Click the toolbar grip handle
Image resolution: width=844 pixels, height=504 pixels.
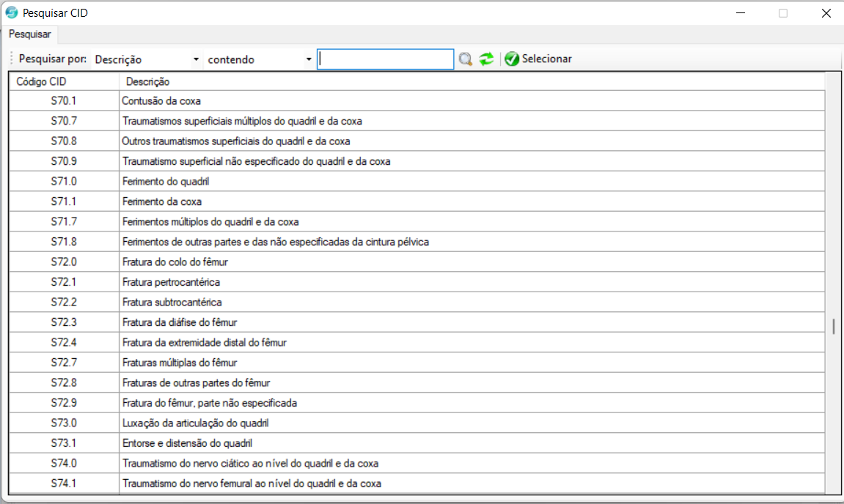pos(11,59)
